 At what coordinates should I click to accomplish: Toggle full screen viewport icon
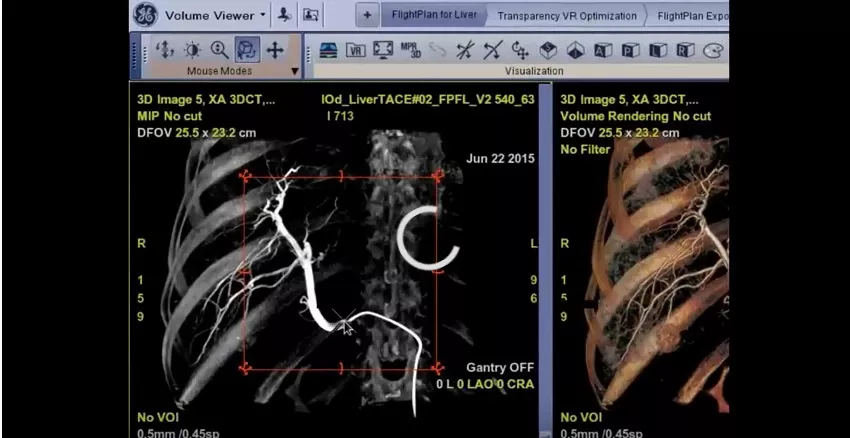(x=383, y=50)
